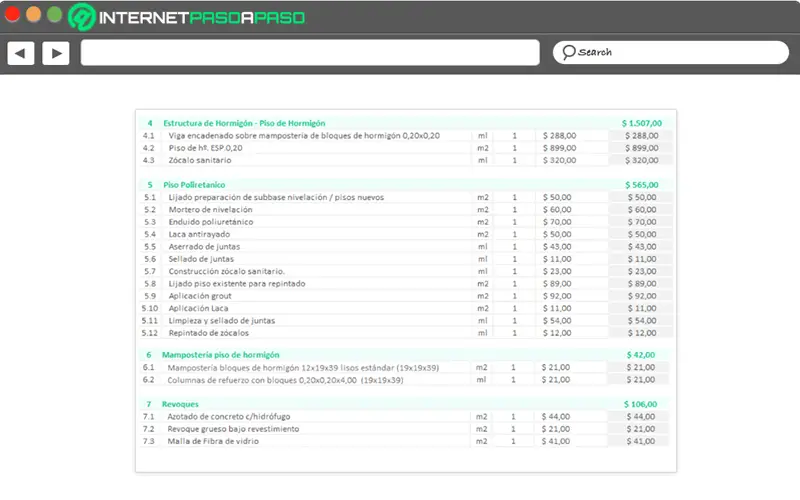This screenshot has width=800, height=500.
Task: Click the magnifier icon in search box
Action: pyautogui.click(x=568, y=52)
